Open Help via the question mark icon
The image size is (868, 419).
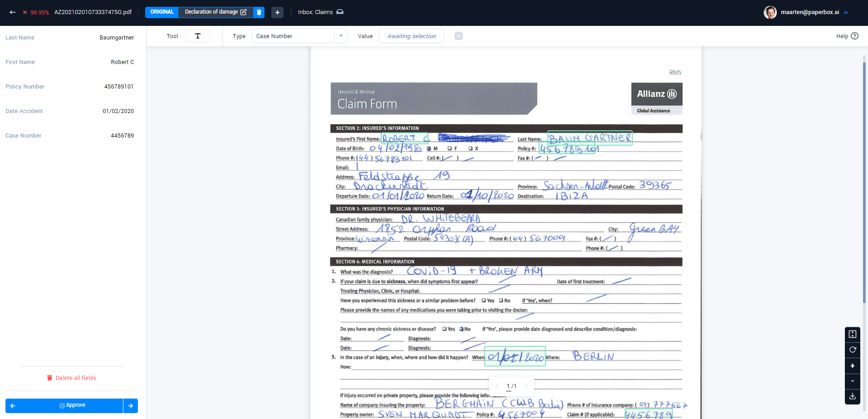[855, 36]
